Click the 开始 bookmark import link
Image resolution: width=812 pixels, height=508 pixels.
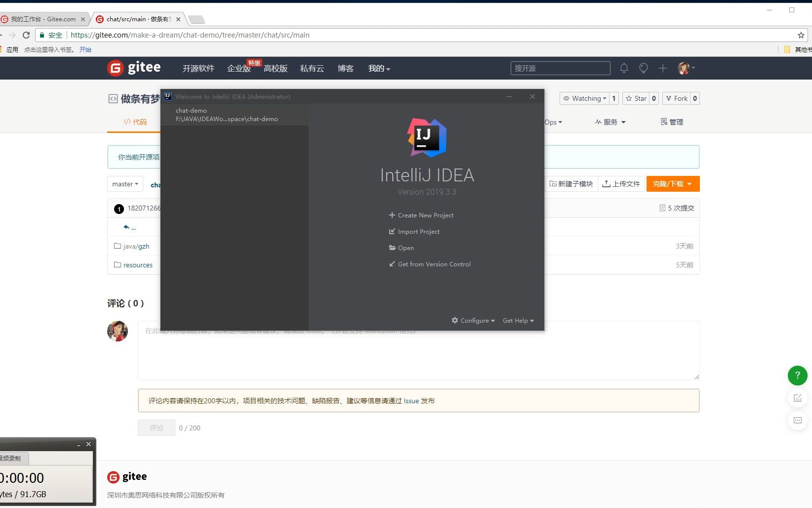pyautogui.click(x=85, y=49)
